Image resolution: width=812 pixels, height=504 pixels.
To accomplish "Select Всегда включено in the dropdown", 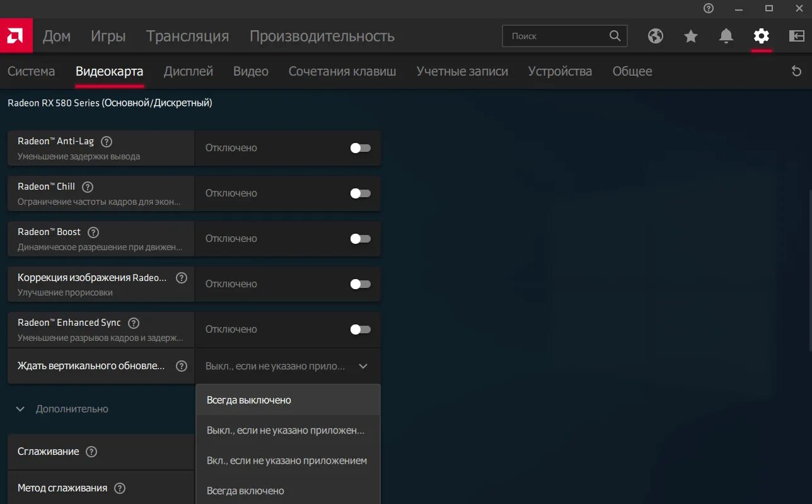I will tap(246, 490).
